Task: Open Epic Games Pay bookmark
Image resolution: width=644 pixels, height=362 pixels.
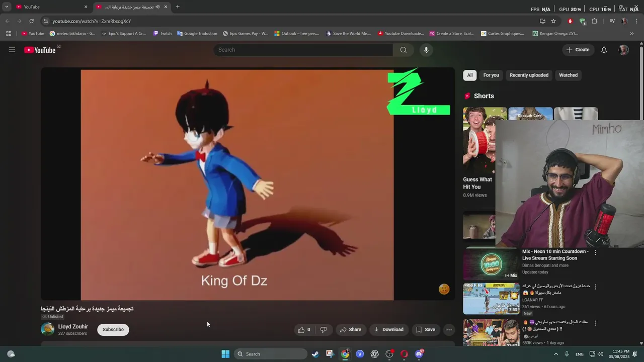Action: pyautogui.click(x=245, y=34)
